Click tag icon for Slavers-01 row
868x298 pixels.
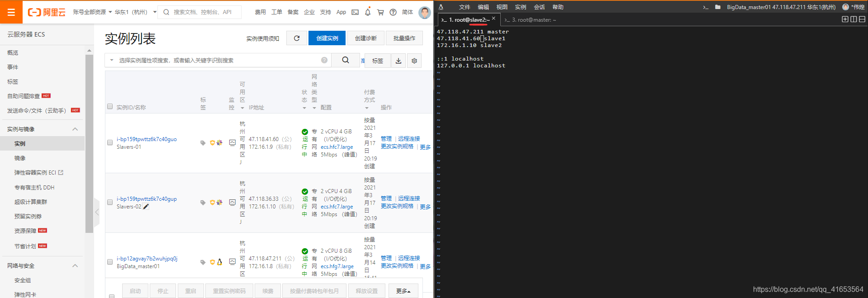coord(203,143)
